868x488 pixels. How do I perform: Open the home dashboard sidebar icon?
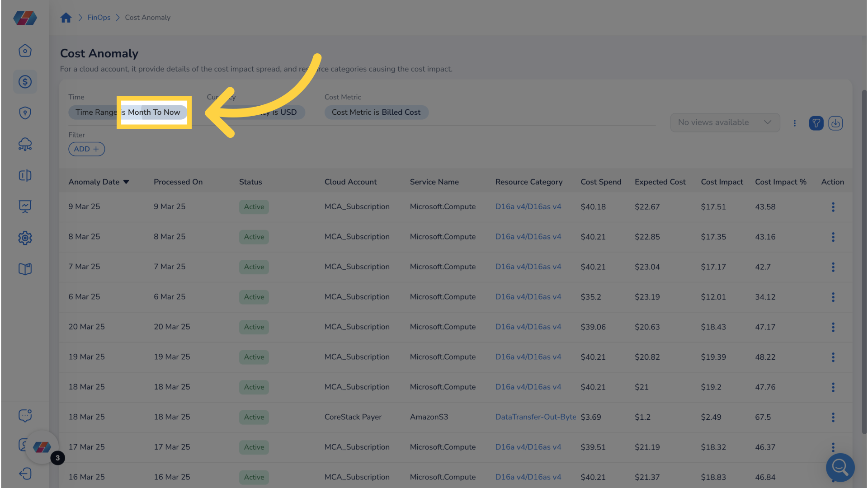(25, 51)
